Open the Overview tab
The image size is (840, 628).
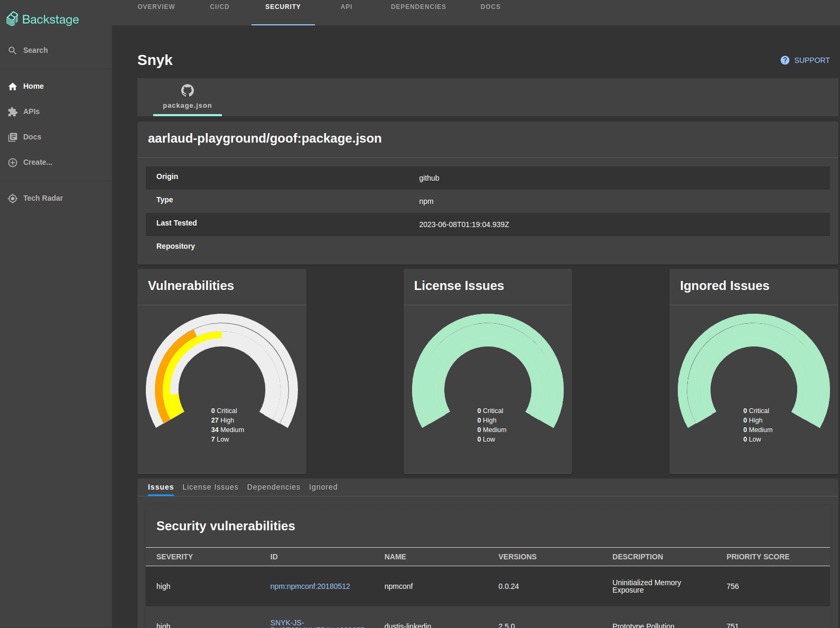click(156, 7)
